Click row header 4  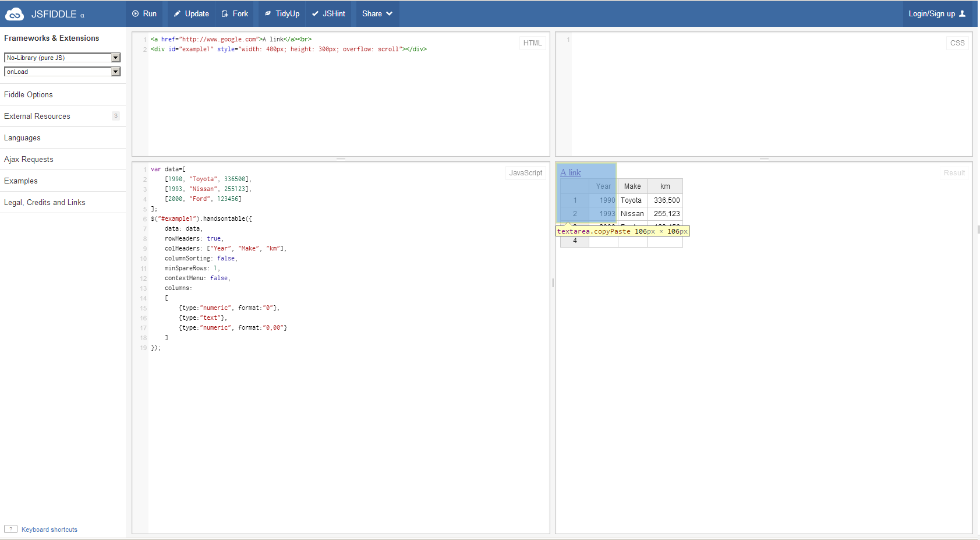pyautogui.click(x=575, y=241)
